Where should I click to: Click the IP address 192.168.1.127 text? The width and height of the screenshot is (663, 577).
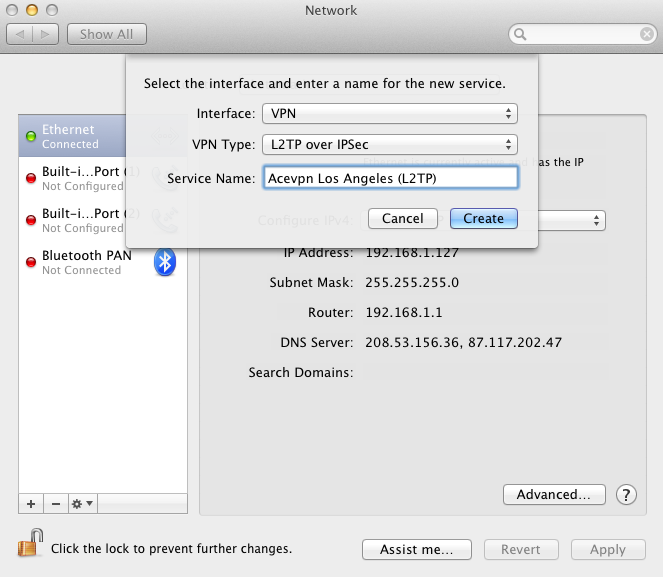(x=412, y=253)
